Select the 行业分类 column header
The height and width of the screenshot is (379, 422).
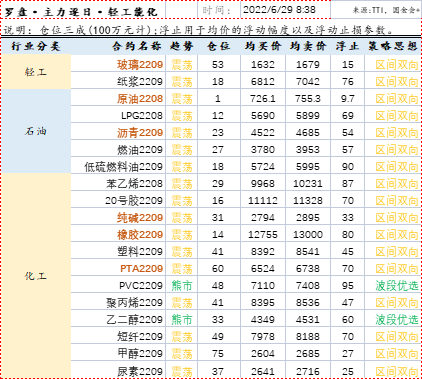36,46
